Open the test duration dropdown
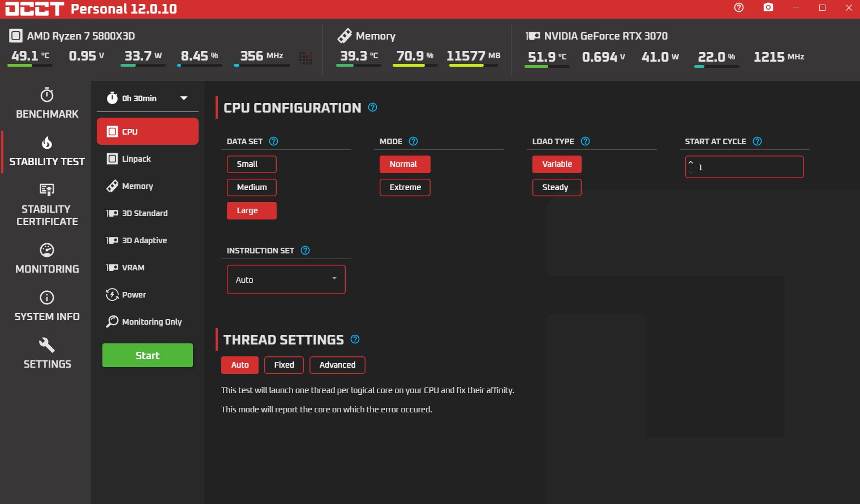This screenshot has width=860, height=504. (x=147, y=98)
